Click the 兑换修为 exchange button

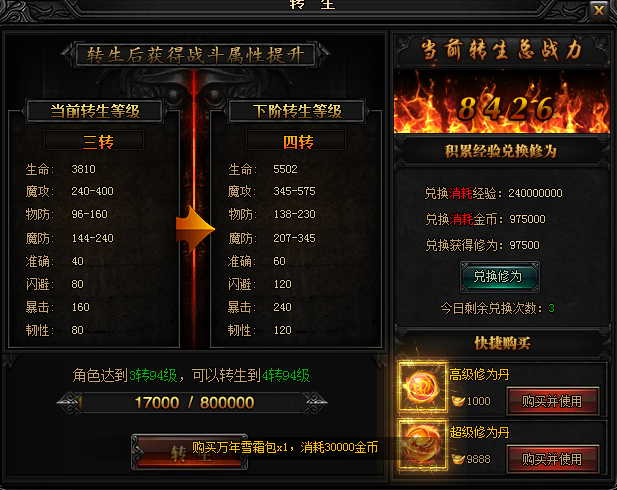coord(500,277)
